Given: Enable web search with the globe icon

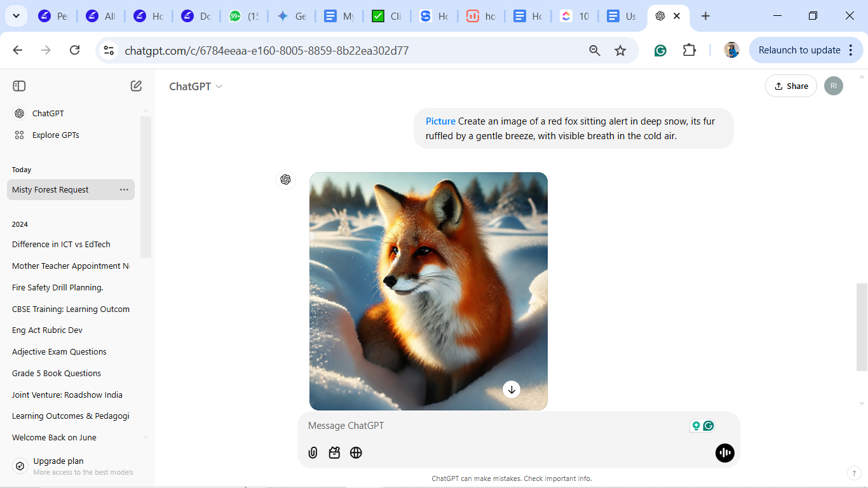Looking at the screenshot, I should tap(356, 452).
